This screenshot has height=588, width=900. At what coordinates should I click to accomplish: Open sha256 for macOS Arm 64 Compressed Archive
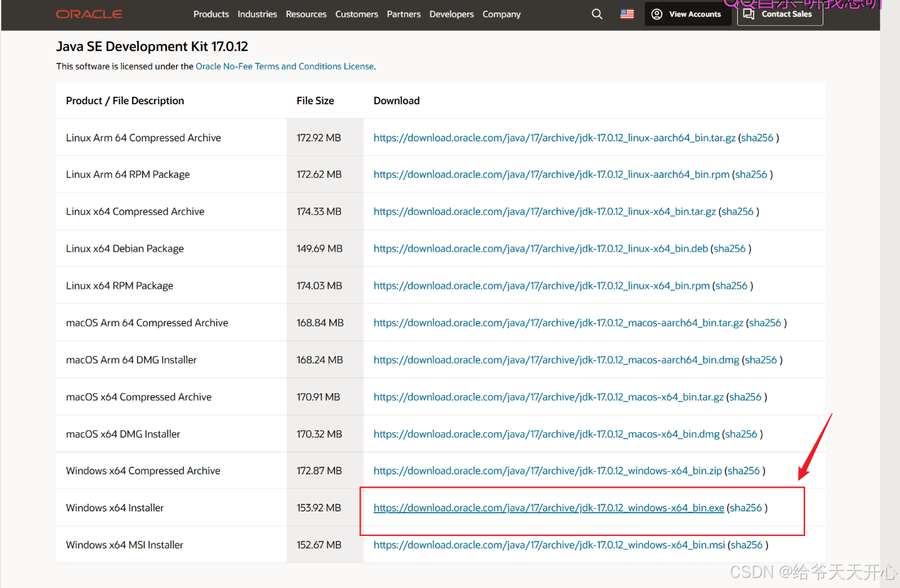click(765, 322)
